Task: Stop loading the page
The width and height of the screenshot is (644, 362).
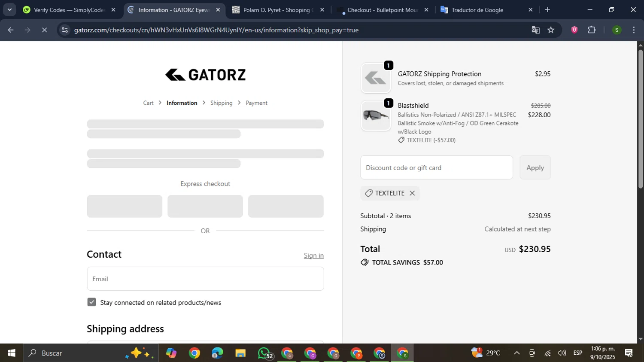Action: pos(44,30)
